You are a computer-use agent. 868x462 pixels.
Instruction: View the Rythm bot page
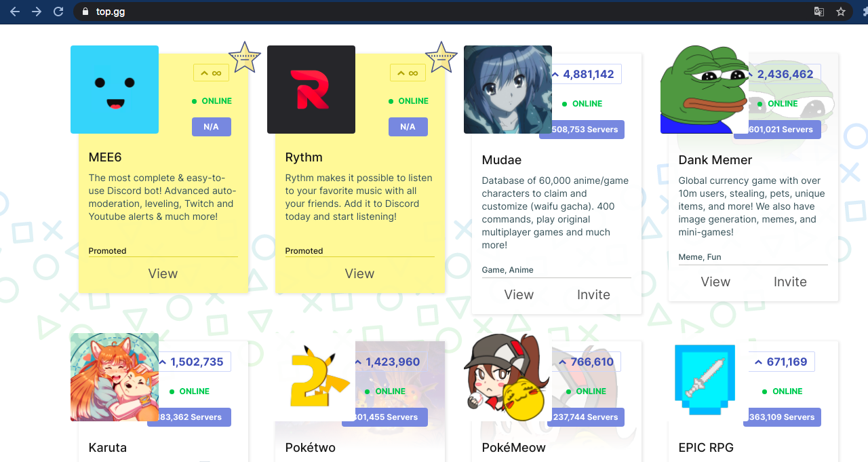(359, 273)
